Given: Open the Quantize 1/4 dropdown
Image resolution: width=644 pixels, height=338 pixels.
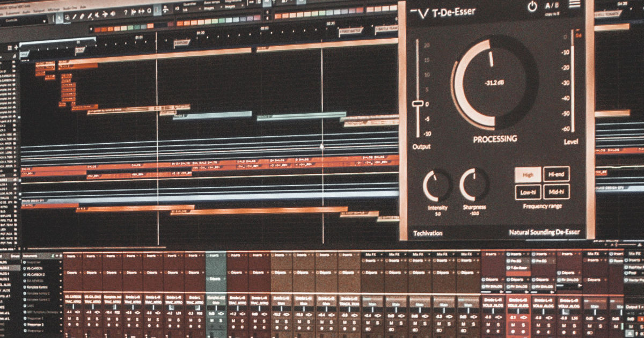Looking at the screenshot, I should 186,10.
